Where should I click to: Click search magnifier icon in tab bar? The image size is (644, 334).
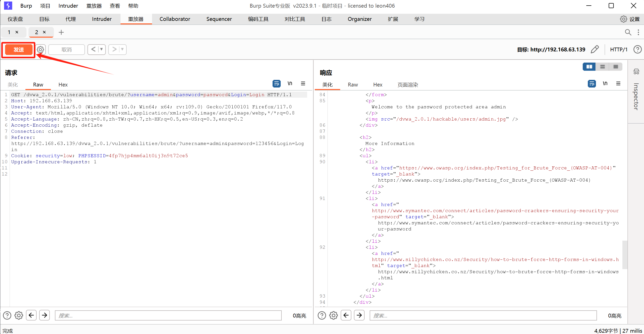[628, 32]
